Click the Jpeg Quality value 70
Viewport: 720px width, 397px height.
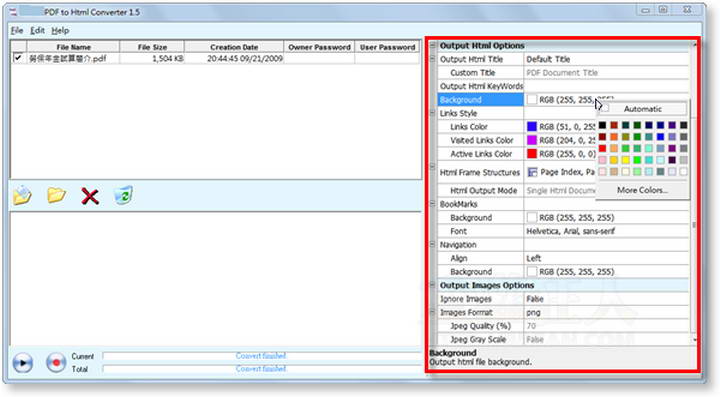[x=531, y=326]
